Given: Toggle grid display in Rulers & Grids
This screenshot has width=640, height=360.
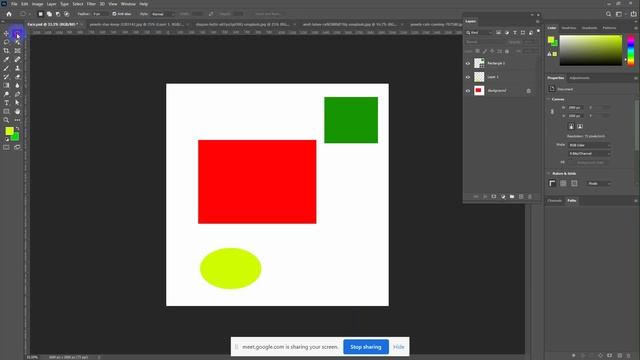Looking at the screenshot, I should pos(563,183).
